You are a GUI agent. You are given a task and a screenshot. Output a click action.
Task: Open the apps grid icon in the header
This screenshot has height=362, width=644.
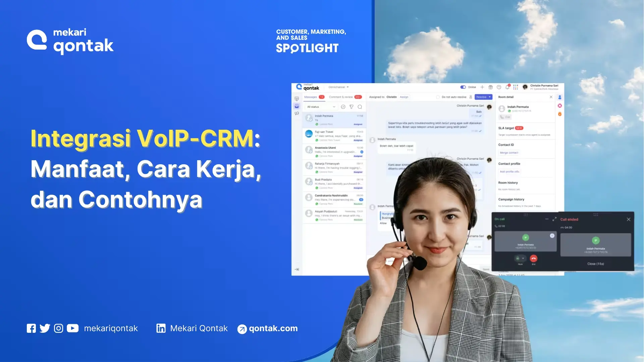tap(516, 87)
